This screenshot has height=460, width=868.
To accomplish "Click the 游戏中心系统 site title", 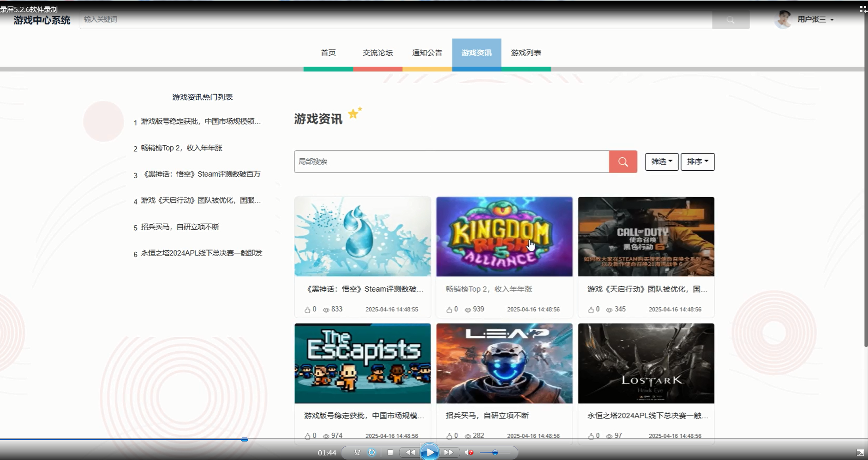I will [x=42, y=20].
